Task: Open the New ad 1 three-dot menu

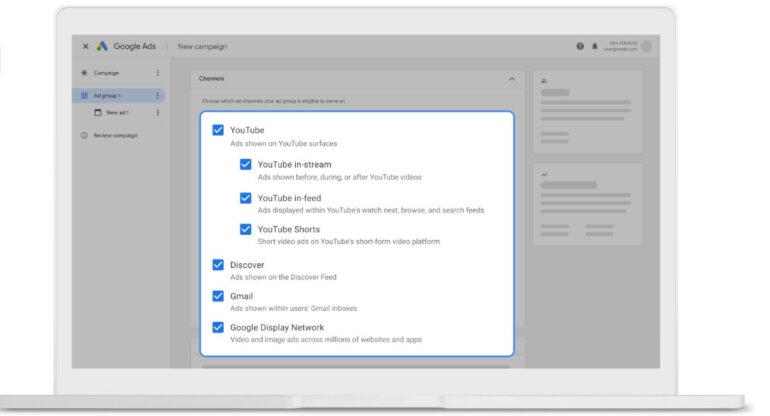Action: click(x=158, y=112)
